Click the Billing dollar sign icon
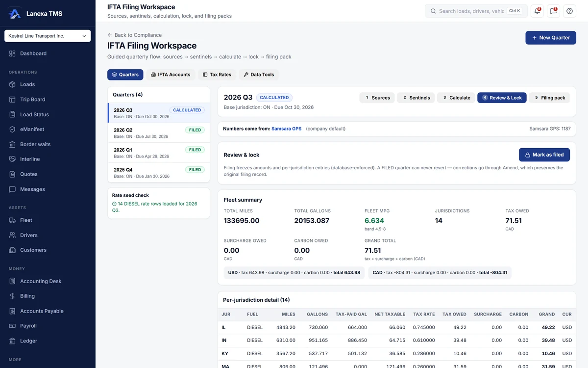 pyautogui.click(x=12, y=296)
